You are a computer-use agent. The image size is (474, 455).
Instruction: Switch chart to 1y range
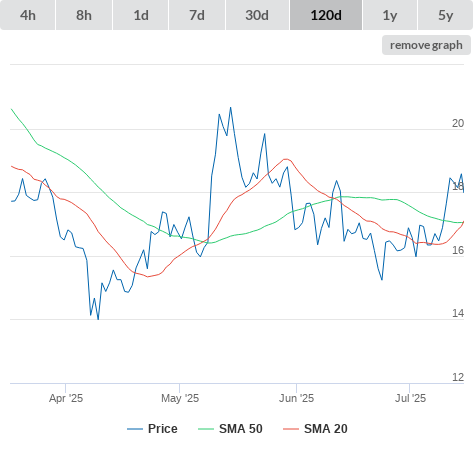(x=390, y=15)
